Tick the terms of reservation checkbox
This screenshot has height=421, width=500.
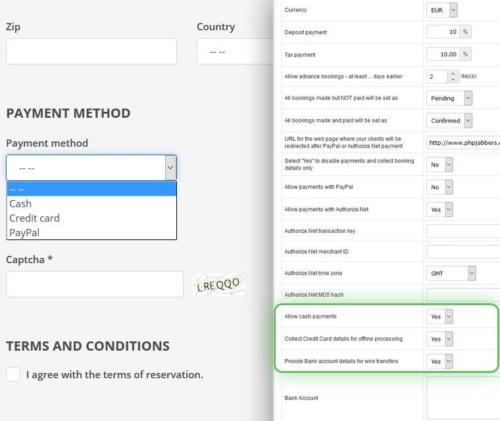point(13,374)
